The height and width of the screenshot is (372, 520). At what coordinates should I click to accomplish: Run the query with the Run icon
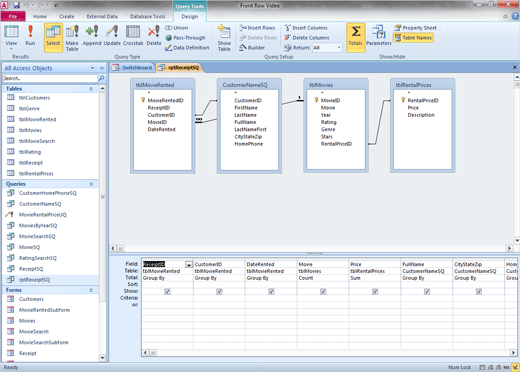point(30,35)
